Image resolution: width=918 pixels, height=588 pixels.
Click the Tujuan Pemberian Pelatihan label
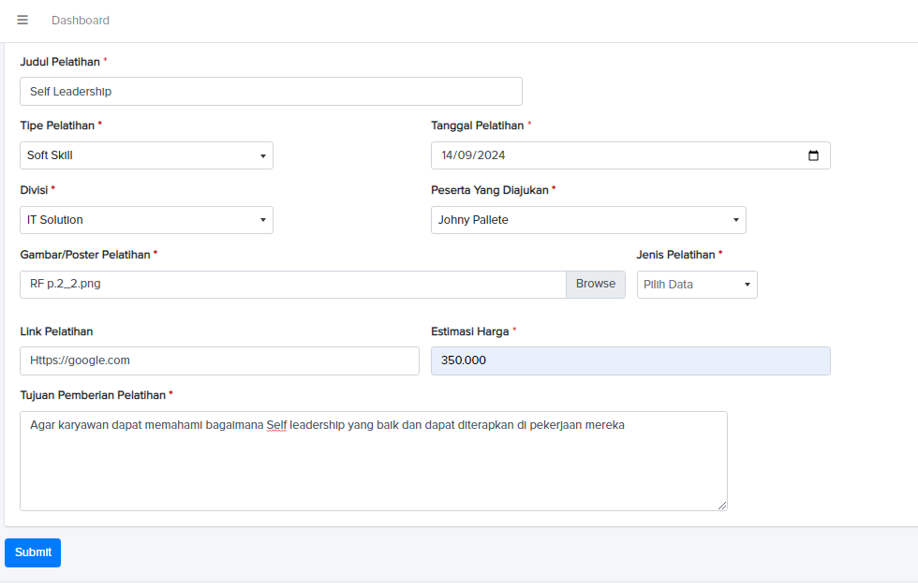93,395
